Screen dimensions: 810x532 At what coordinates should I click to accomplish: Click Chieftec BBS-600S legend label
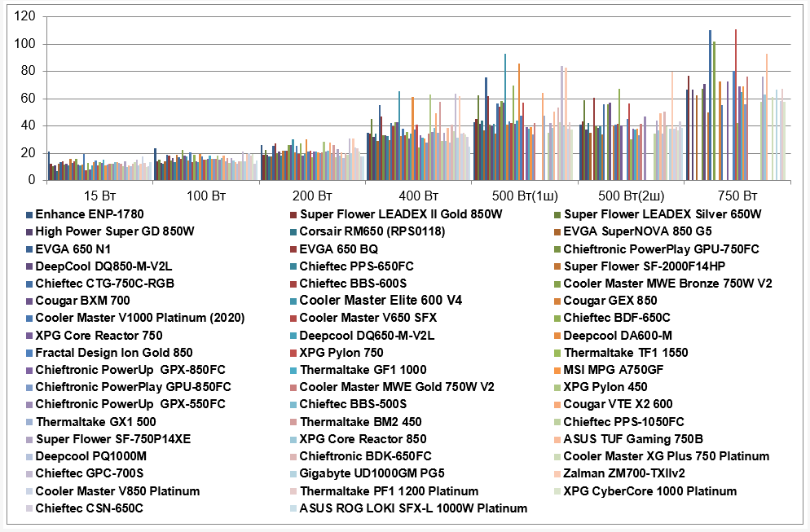coord(354,284)
